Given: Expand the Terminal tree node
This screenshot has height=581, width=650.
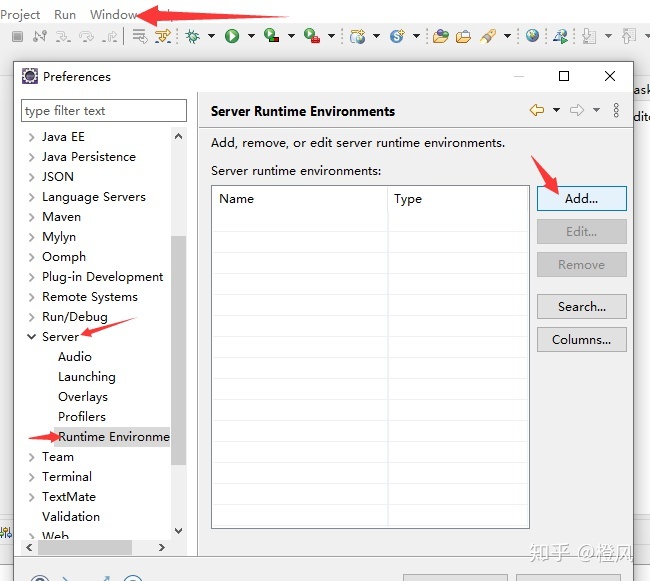Looking at the screenshot, I should pos(32,477).
